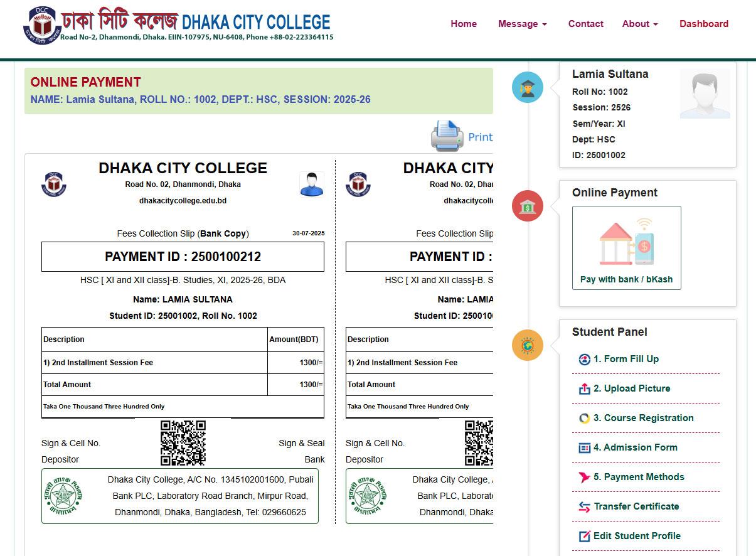Image resolution: width=756 pixels, height=556 pixels.
Task: Navigate to Dashboard
Action: [703, 24]
